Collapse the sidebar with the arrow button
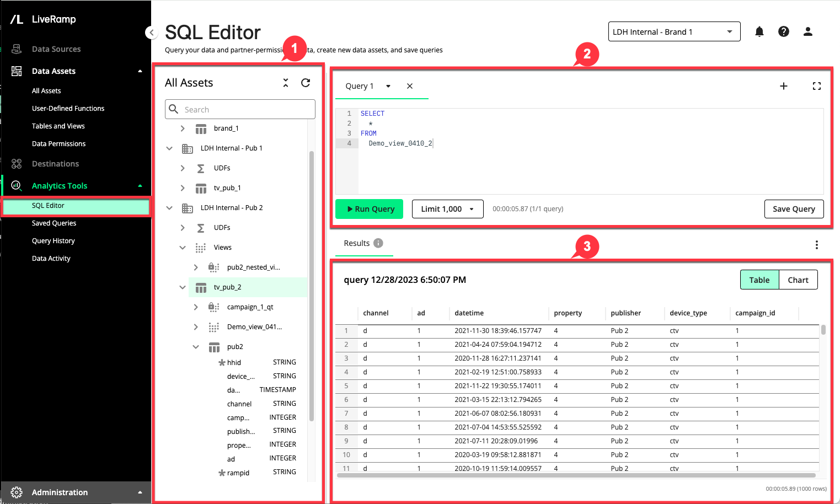 (152, 33)
